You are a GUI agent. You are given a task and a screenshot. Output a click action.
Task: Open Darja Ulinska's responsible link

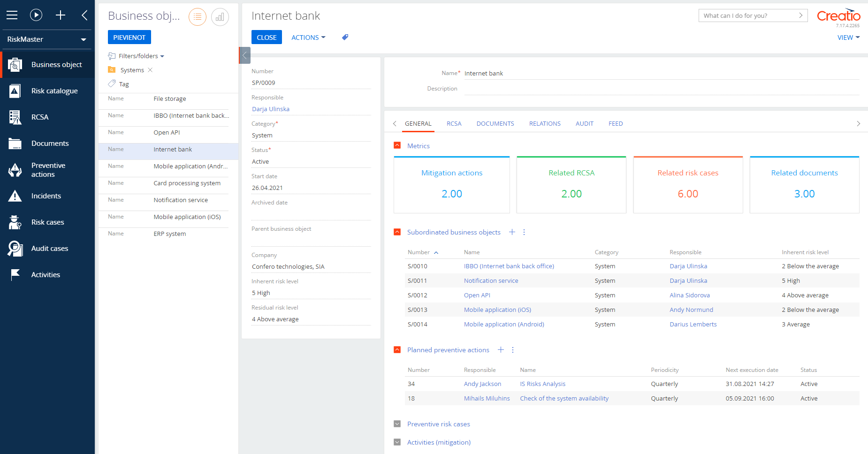click(270, 109)
